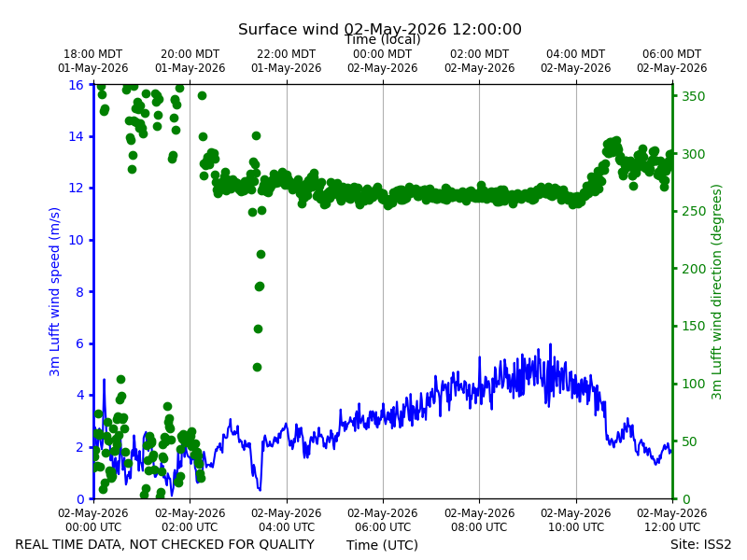Select the 06:00 UTC tick label
Viewport: 747px width, 560px height.
pos(383,520)
